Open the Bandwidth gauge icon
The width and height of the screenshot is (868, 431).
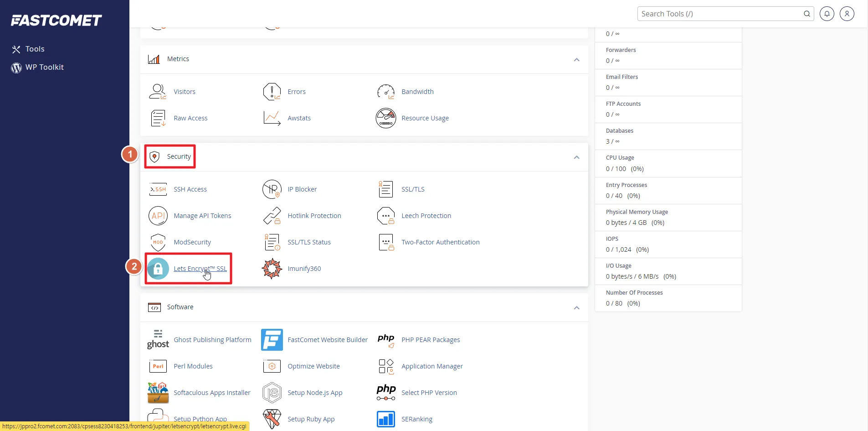coord(386,92)
